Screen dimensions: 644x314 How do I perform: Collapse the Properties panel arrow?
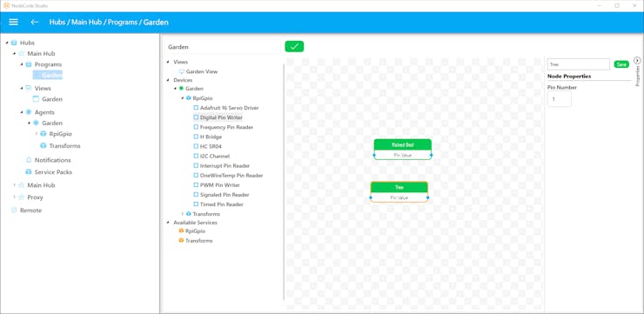coord(637,61)
